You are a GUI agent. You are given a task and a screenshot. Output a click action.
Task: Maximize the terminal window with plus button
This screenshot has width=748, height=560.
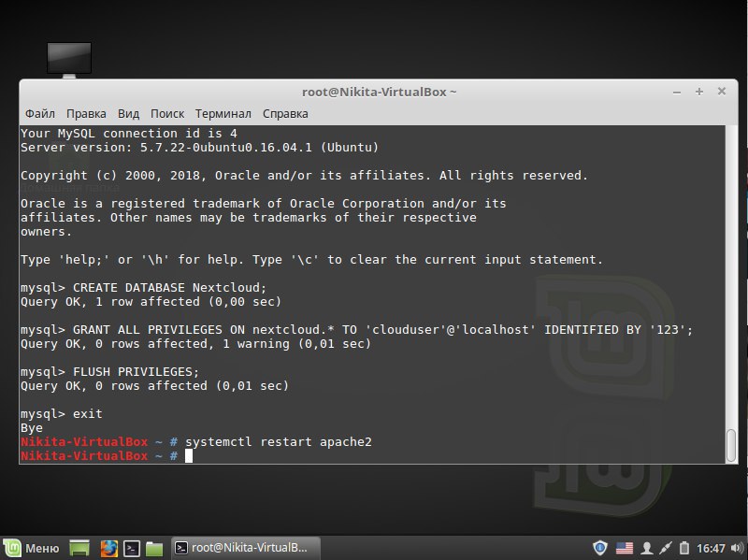pyautogui.click(x=698, y=92)
